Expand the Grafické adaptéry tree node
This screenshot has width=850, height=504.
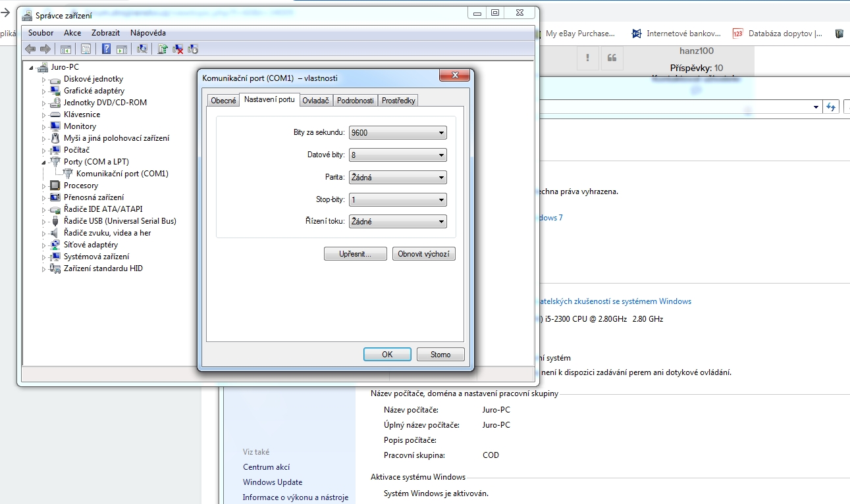[44, 91]
